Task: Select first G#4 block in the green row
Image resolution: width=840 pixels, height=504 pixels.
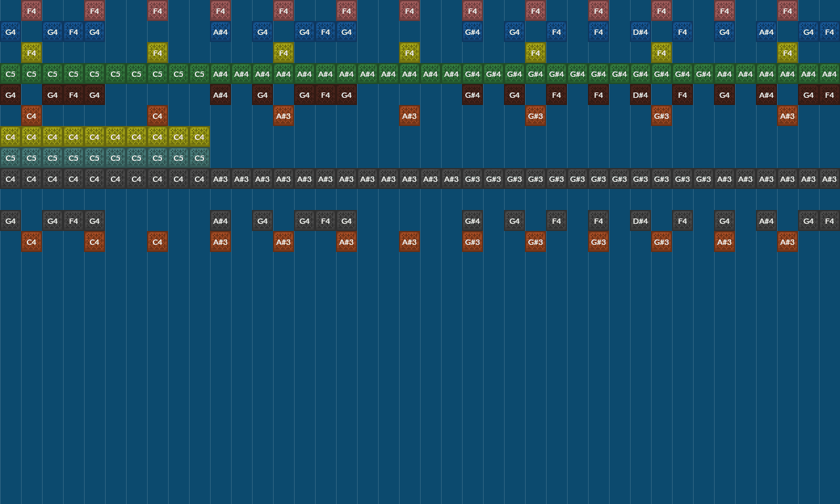Action: tap(472, 73)
